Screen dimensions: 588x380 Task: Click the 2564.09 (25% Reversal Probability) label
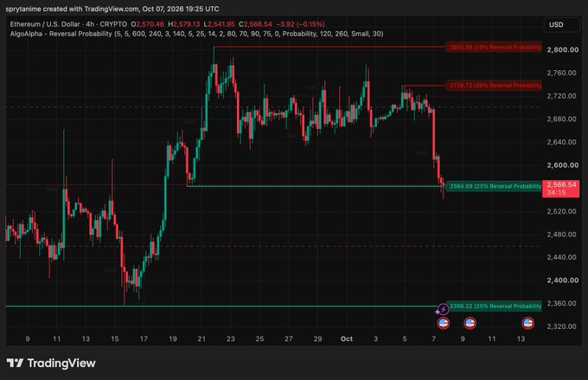[495, 186]
